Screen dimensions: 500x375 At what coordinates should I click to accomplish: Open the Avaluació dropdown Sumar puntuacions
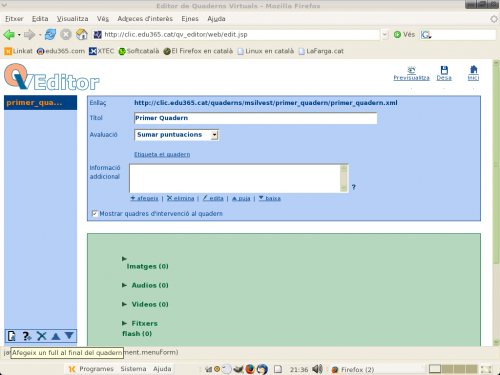pyautogui.click(x=176, y=135)
